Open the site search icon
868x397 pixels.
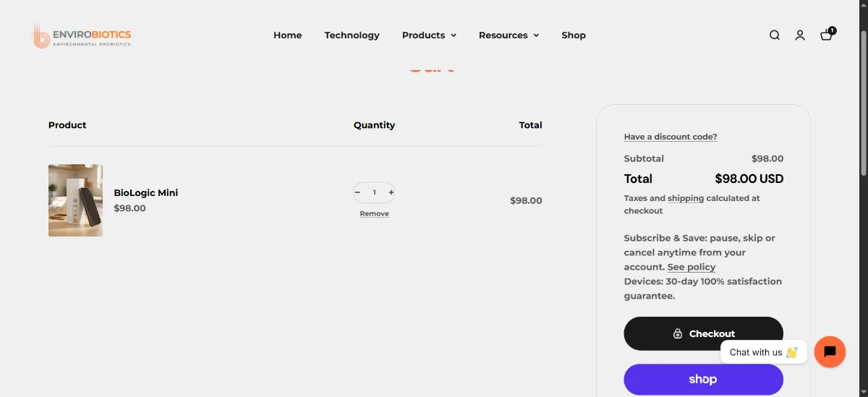pos(775,35)
